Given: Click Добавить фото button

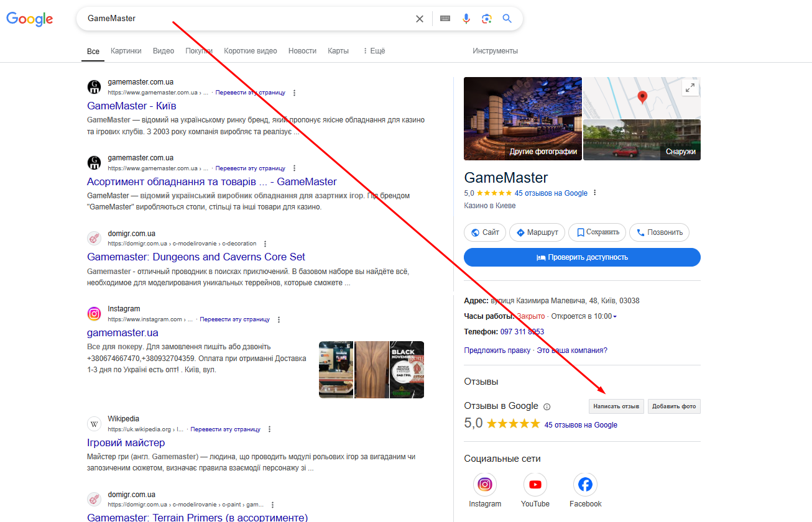Looking at the screenshot, I should 674,406.
